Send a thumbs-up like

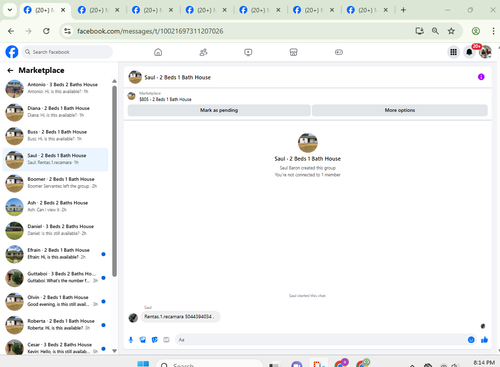[484, 340]
